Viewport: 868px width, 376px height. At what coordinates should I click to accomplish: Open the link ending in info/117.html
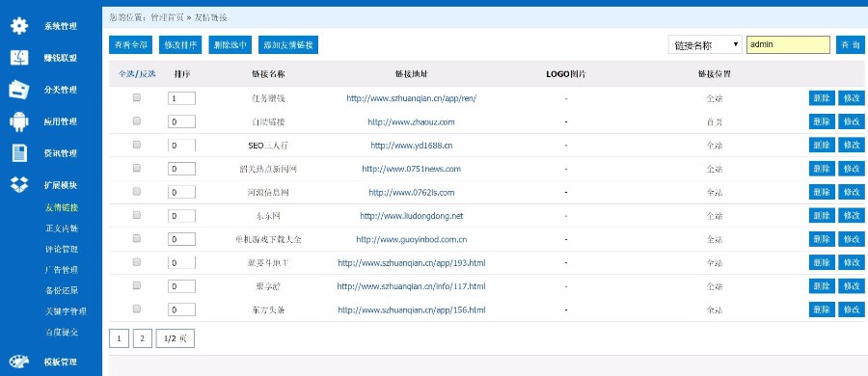pos(411,286)
